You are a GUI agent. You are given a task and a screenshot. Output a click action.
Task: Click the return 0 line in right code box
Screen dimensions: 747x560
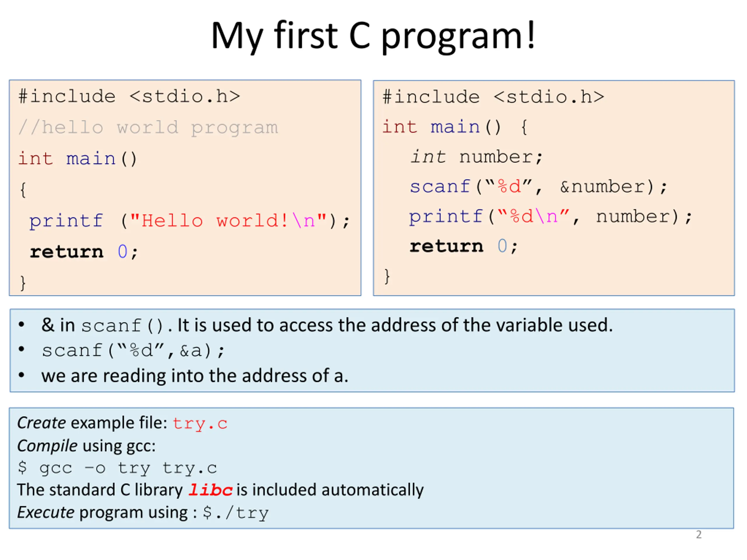coord(463,246)
